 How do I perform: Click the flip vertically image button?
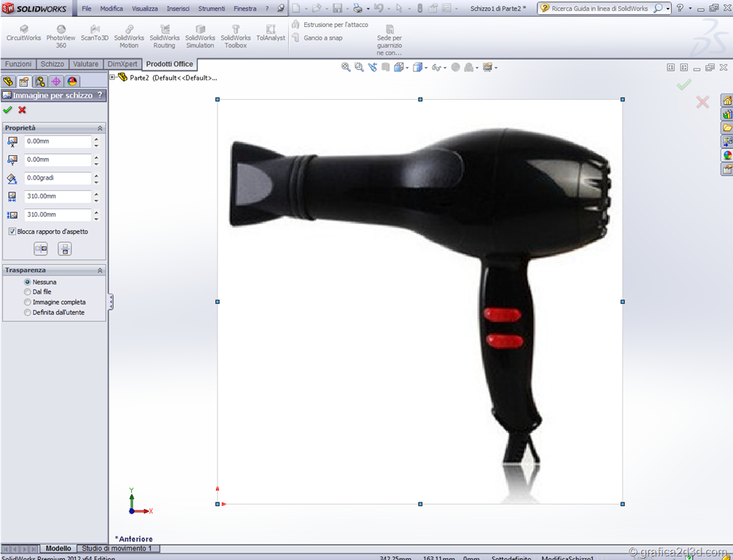(65, 249)
